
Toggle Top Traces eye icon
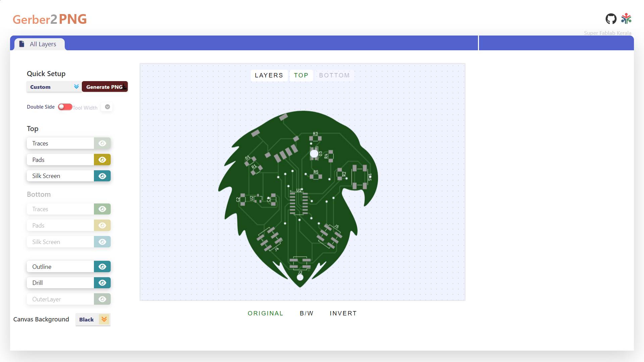point(102,143)
